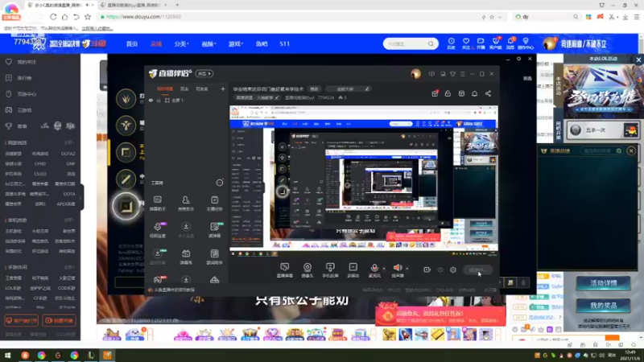Switch to the third scene tab

tap(202, 88)
